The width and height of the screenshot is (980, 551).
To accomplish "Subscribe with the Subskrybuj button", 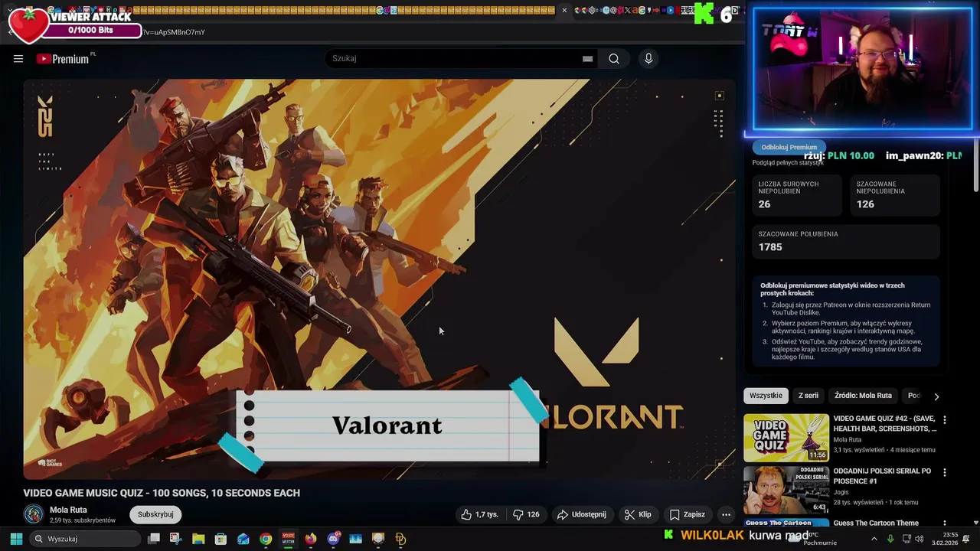I will click(155, 514).
